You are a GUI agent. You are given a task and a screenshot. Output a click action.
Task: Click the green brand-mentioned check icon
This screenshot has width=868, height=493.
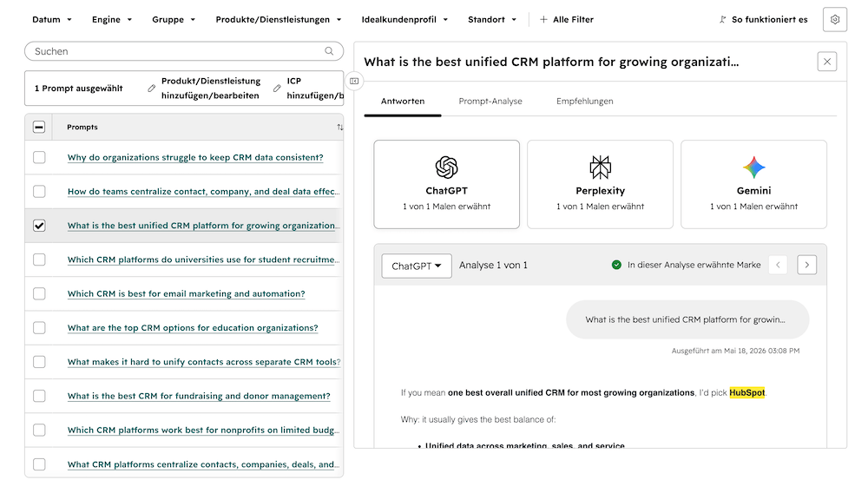(616, 265)
